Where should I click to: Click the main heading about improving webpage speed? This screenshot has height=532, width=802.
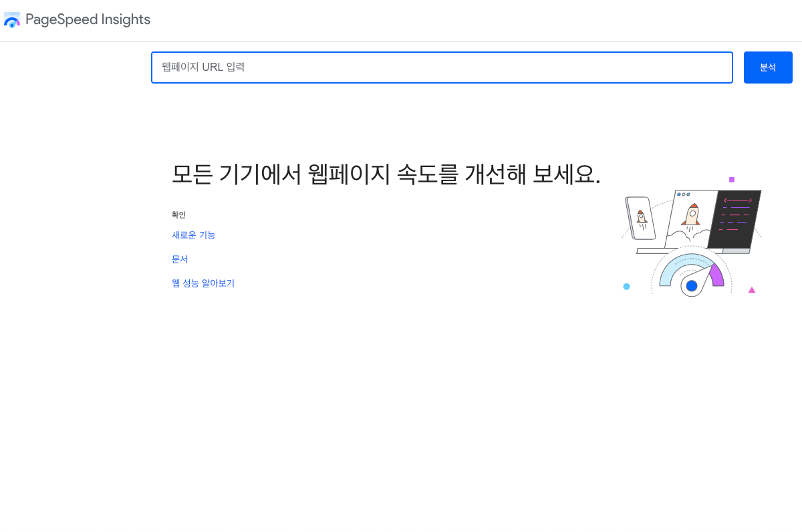point(386,174)
